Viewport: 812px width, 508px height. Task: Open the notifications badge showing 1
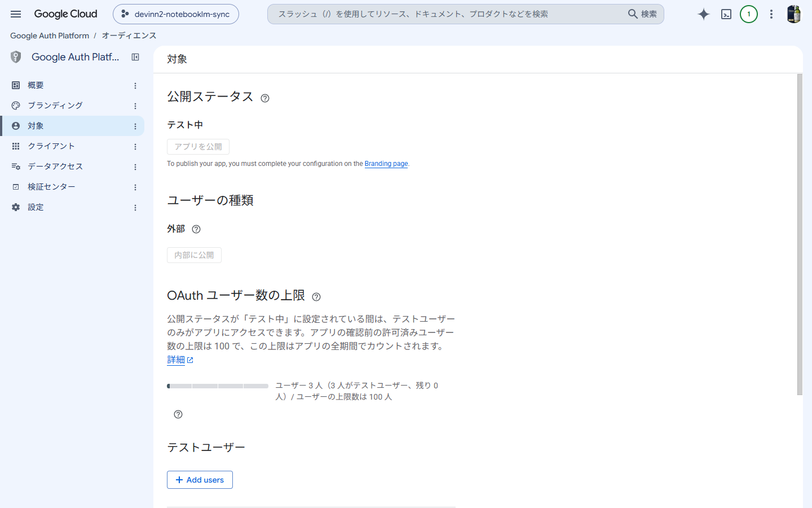[749, 14]
